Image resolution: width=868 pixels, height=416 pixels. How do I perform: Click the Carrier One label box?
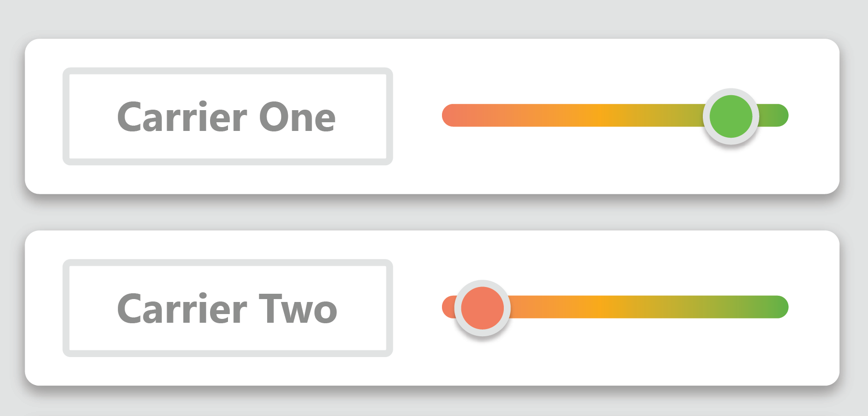pos(228,116)
